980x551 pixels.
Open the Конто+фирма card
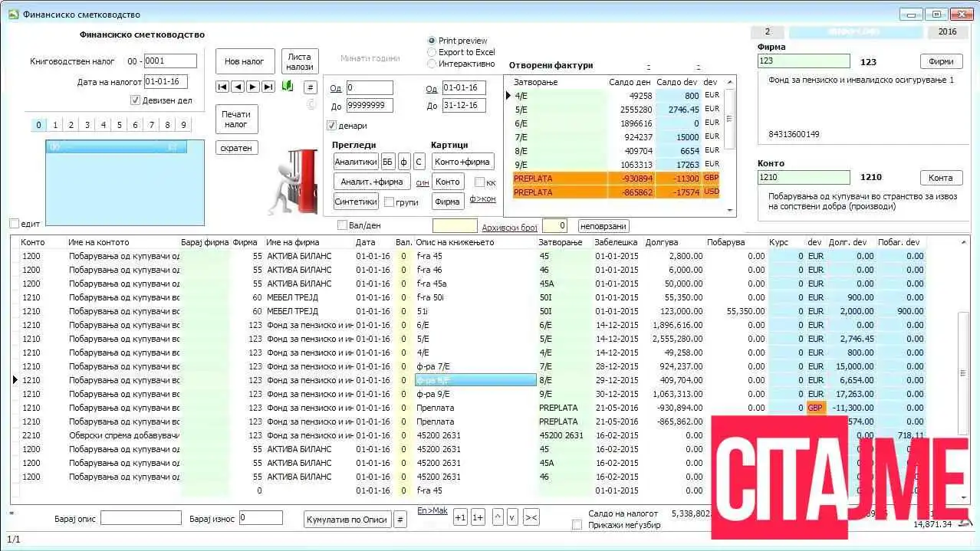point(462,161)
